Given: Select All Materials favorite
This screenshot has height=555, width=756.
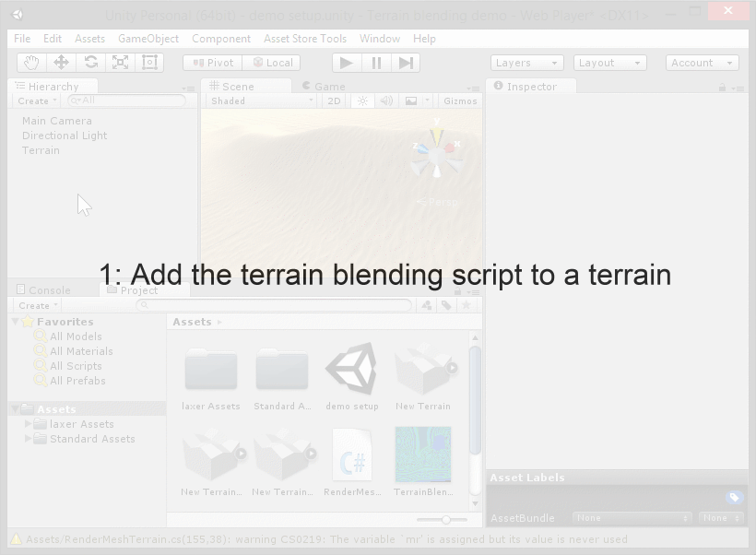Looking at the screenshot, I should pyautogui.click(x=81, y=351).
